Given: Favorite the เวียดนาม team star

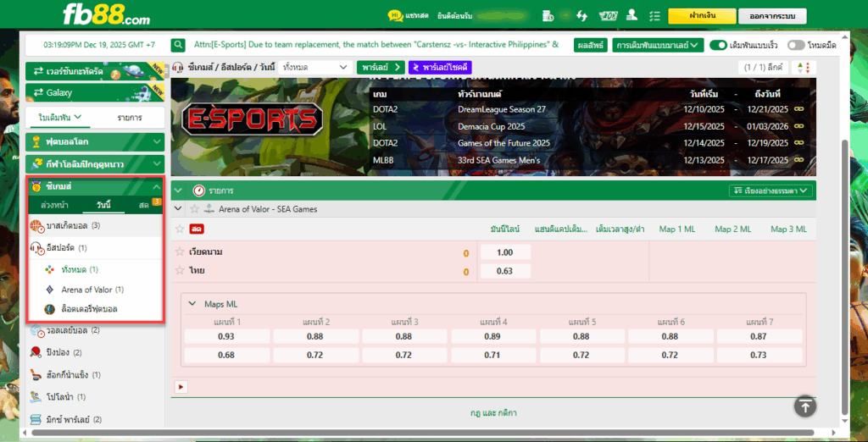Looking at the screenshot, I should point(180,251).
